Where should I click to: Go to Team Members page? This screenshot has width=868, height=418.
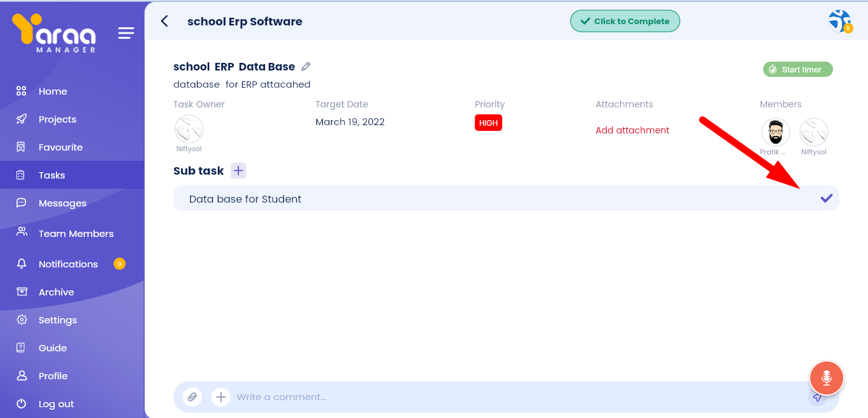(76, 234)
